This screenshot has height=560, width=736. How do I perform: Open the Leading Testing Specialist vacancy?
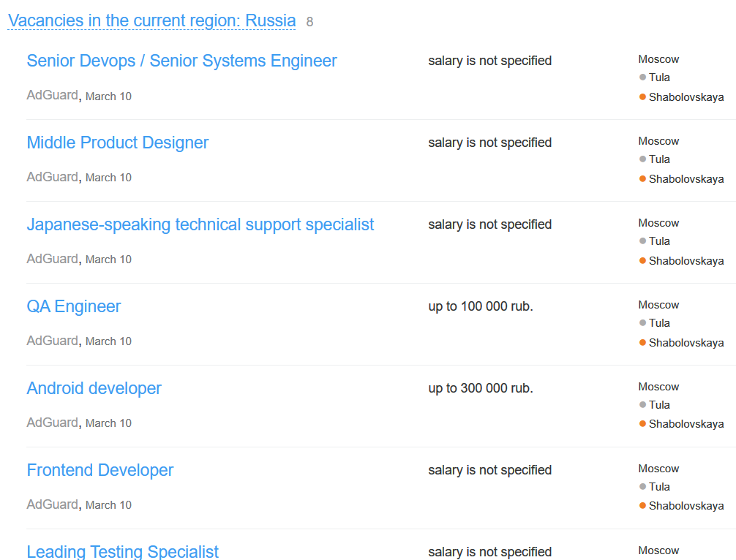pos(122,551)
